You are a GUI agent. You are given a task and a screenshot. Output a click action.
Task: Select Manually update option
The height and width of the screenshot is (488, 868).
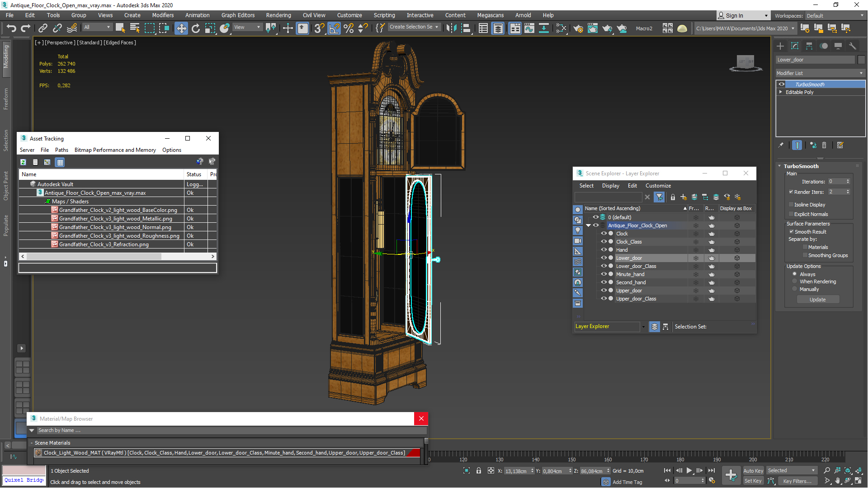click(795, 289)
